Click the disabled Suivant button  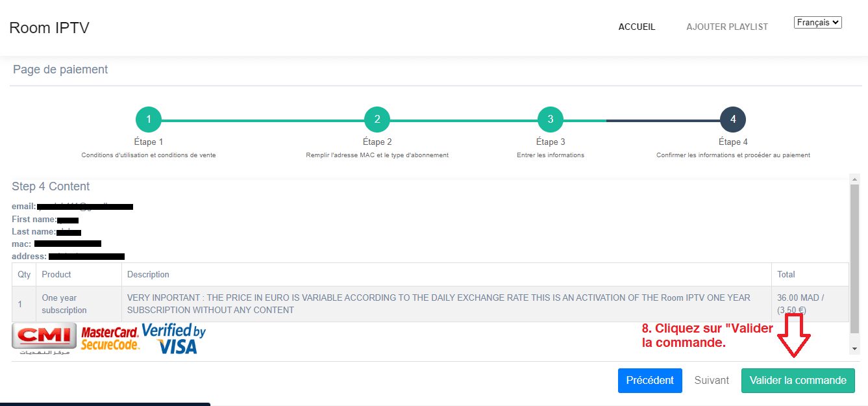coord(712,381)
